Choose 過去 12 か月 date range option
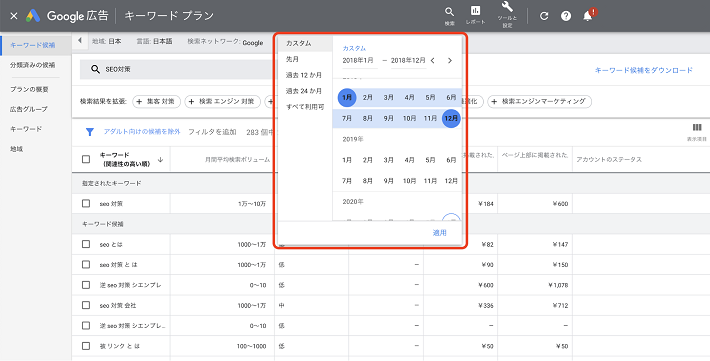This screenshot has height=361, width=710. click(x=305, y=75)
